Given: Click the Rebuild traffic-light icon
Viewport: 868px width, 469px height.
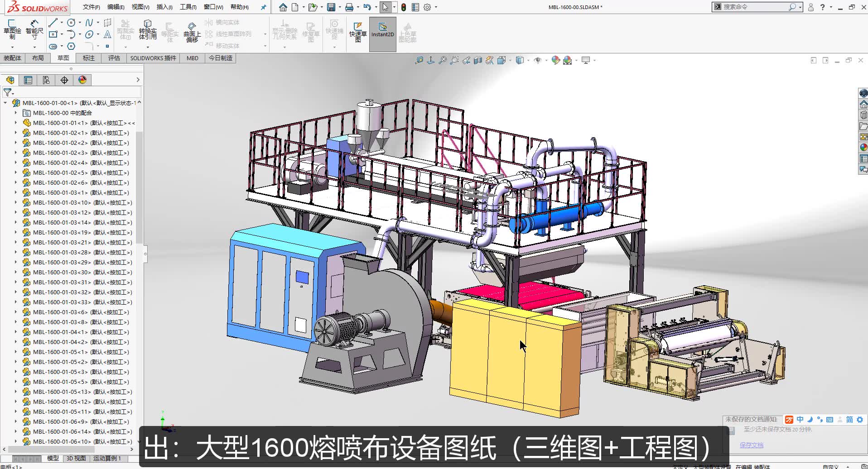Looking at the screenshot, I should (403, 7).
